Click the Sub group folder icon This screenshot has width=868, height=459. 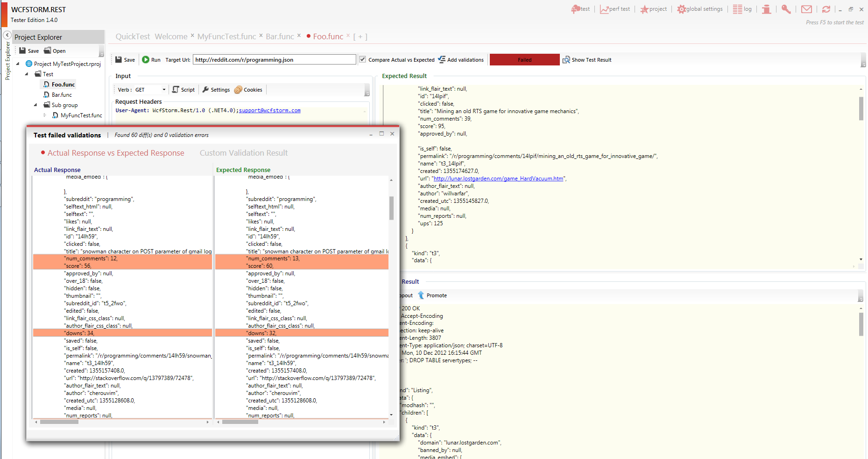[47, 105]
